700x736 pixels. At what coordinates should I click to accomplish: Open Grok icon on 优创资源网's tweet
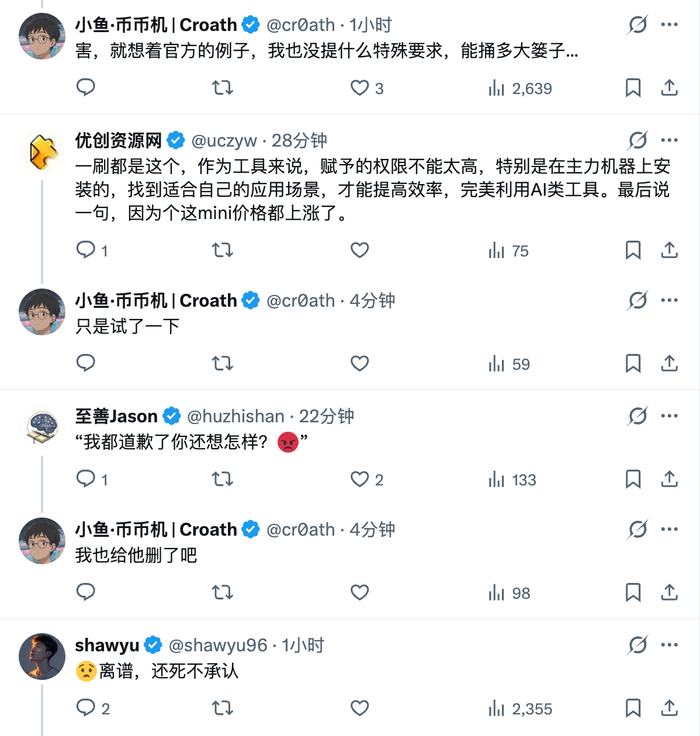pos(637,140)
